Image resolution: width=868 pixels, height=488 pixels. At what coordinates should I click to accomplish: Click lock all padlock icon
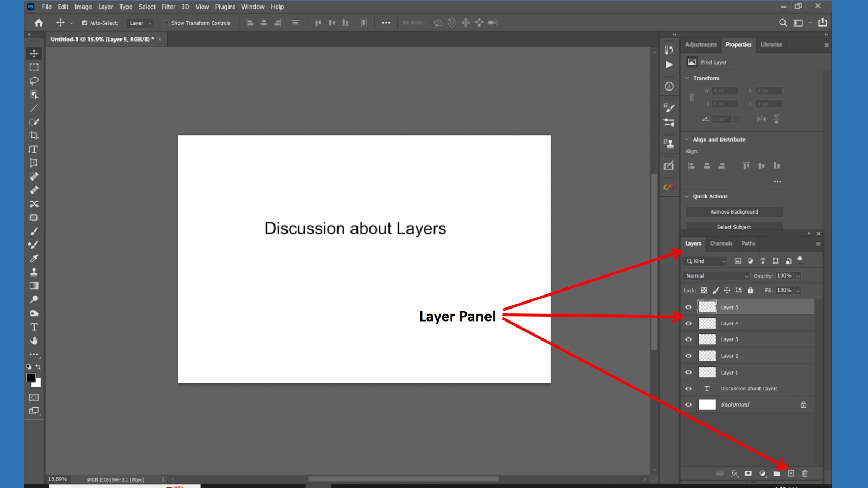(750, 291)
